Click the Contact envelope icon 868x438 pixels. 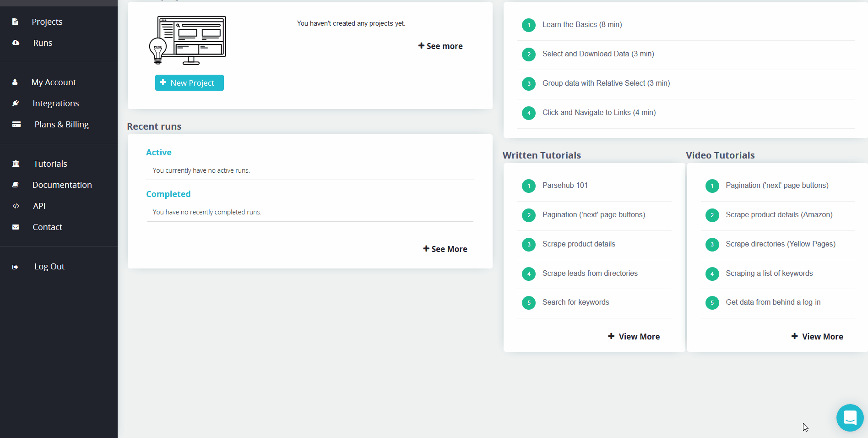(x=16, y=227)
